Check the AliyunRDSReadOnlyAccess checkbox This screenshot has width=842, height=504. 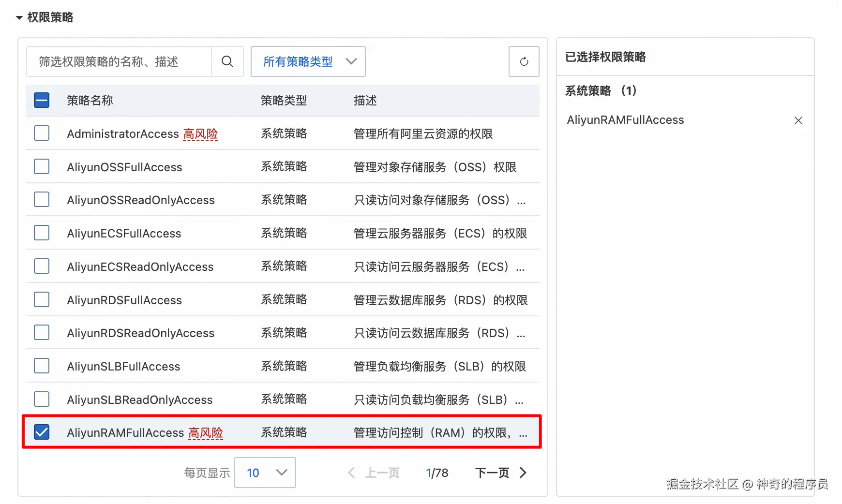(x=42, y=332)
